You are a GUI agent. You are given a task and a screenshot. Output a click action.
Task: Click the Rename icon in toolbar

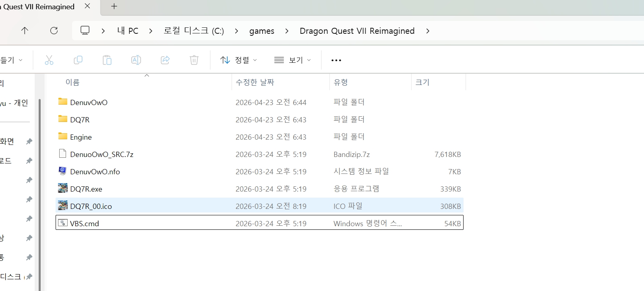coord(136,60)
